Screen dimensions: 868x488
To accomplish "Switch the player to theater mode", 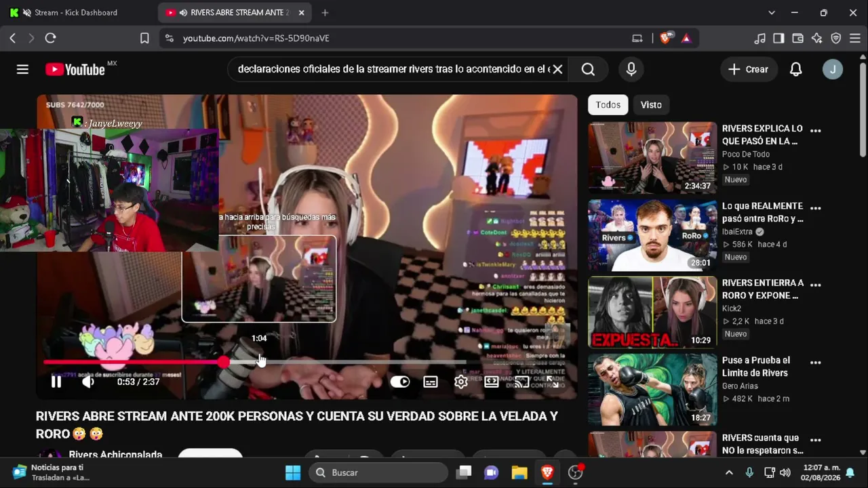I will (492, 382).
